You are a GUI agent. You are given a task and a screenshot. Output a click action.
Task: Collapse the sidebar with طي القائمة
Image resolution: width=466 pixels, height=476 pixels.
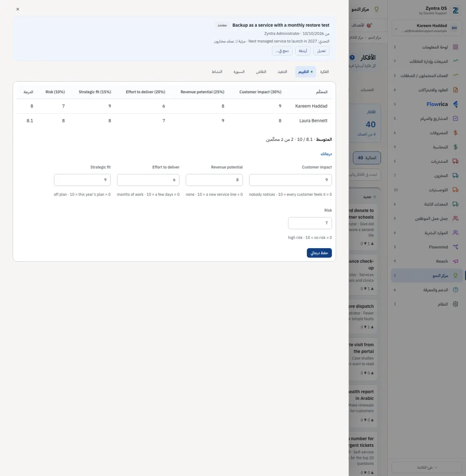(427, 467)
